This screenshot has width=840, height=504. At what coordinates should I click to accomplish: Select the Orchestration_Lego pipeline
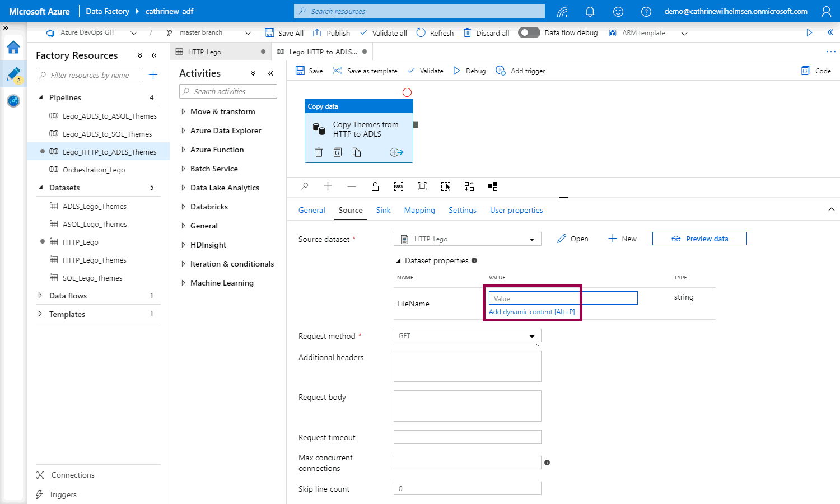(x=94, y=170)
